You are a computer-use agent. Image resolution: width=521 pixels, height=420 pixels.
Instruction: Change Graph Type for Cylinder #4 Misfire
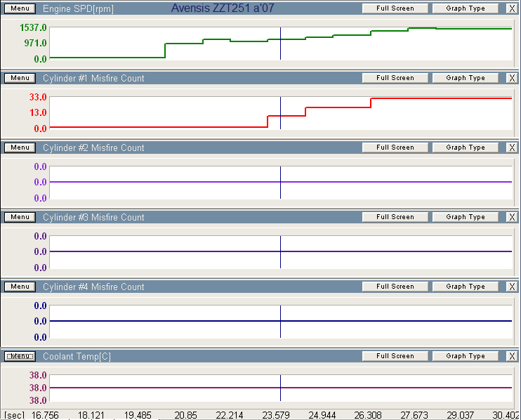465,287
